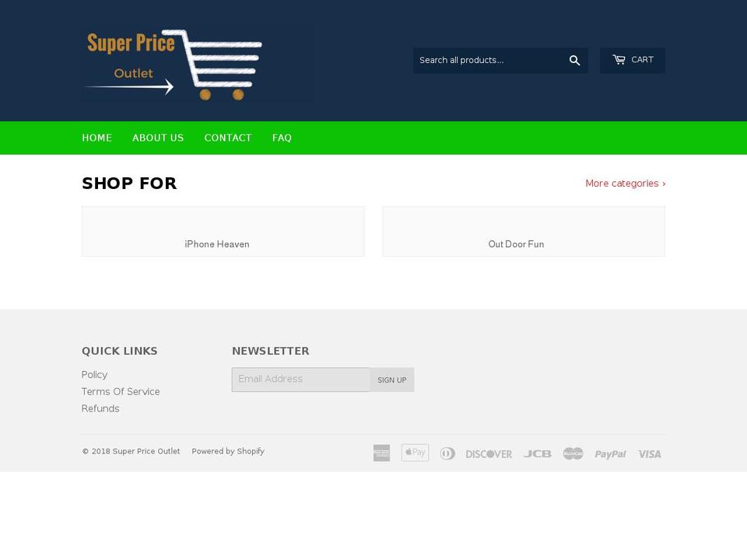Click the Super Price Outlet logo
The image size is (747, 560).
click(x=198, y=64)
